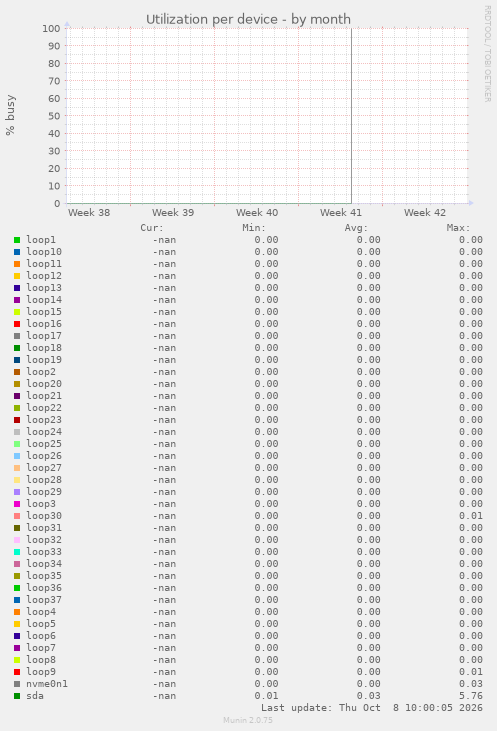
Task: Select the 'loop21' legend label
Action: click(44, 396)
